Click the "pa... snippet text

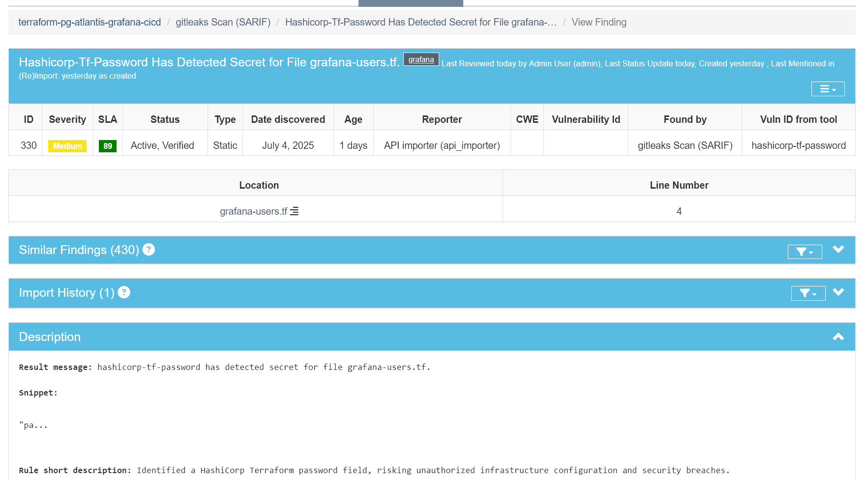tap(33, 425)
